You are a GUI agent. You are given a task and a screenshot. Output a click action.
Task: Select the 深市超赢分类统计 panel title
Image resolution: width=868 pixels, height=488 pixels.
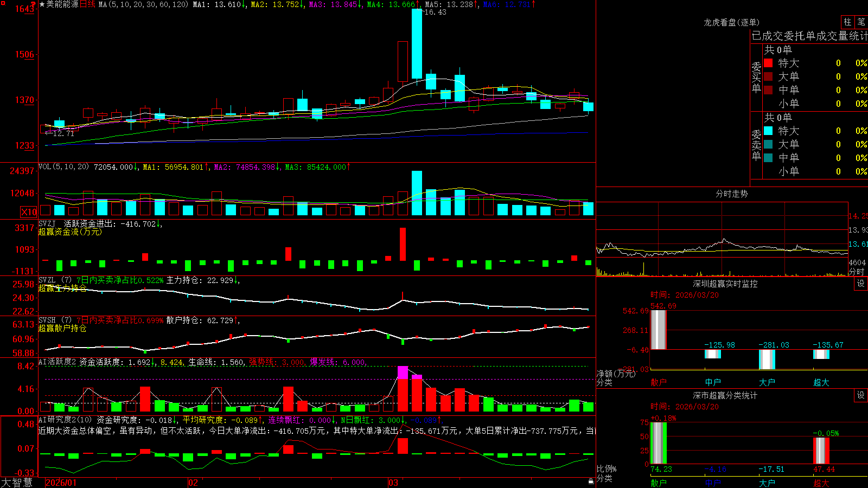coord(725,395)
